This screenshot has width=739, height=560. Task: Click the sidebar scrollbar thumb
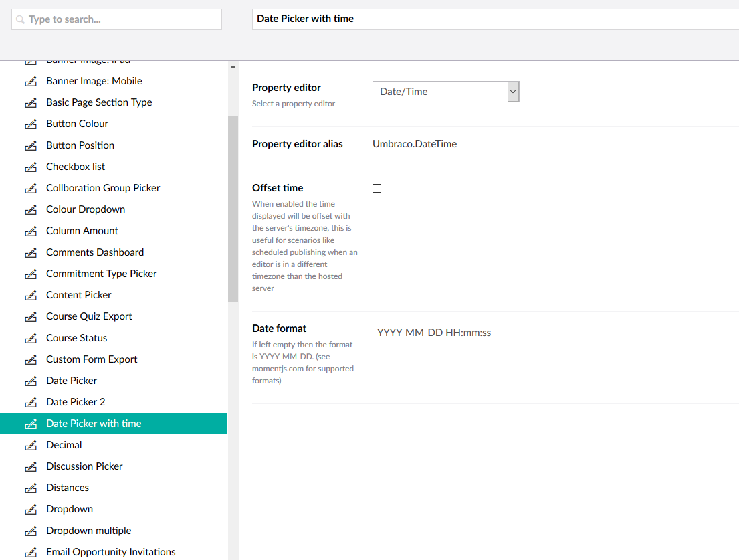tap(233, 209)
